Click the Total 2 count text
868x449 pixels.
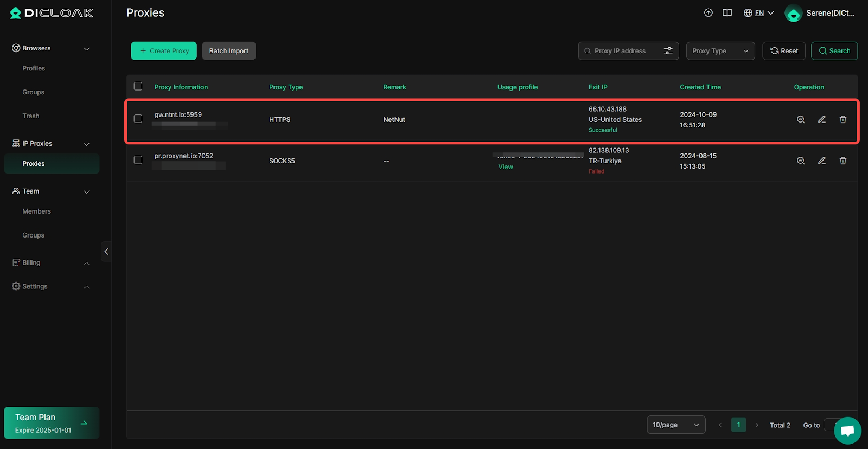[780, 425]
